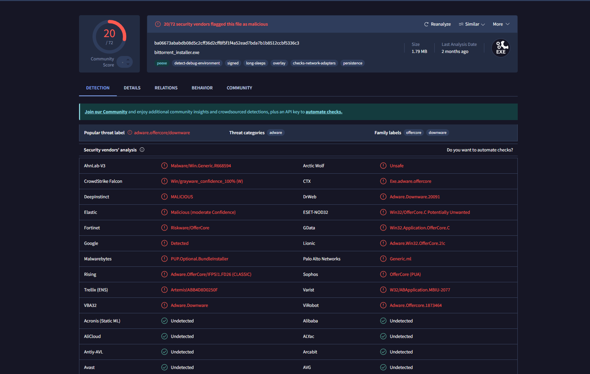Viewport: 590px width, 374px height.
Task: Click the signed tag
Action: click(x=233, y=63)
